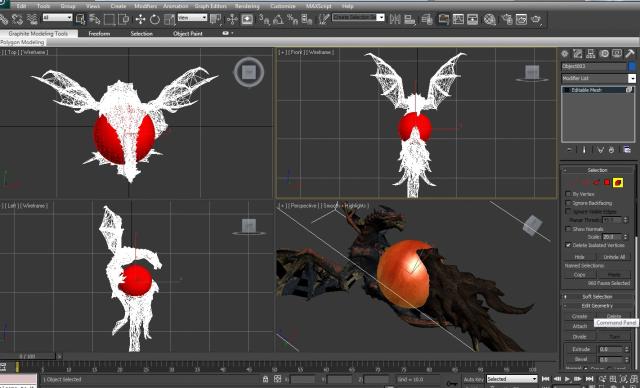Open the Modifiers menu

click(145, 6)
